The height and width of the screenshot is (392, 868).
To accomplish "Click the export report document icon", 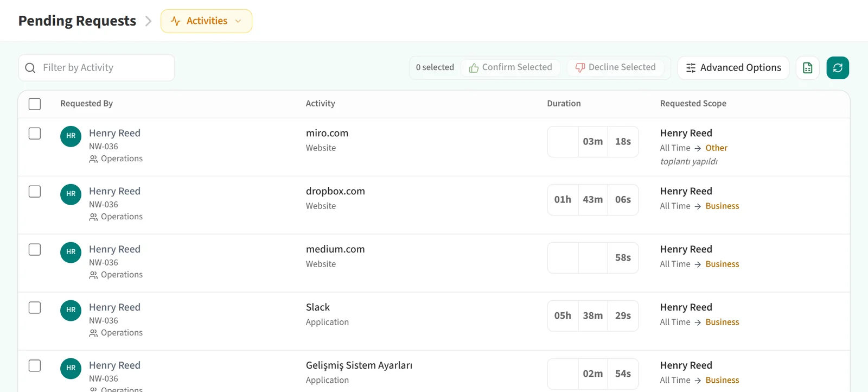I will pyautogui.click(x=807, y=68).
